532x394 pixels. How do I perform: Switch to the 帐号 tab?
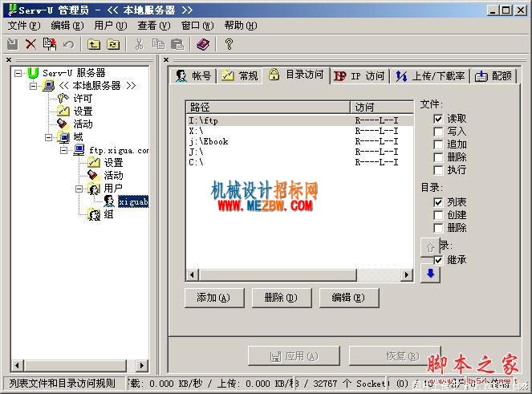click(x=193, y=75)
